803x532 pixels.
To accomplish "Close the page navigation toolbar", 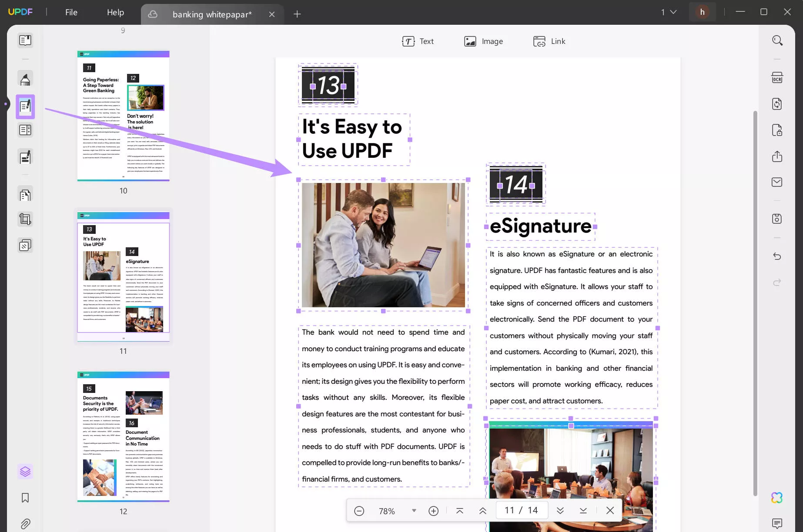I will (610, 511).
